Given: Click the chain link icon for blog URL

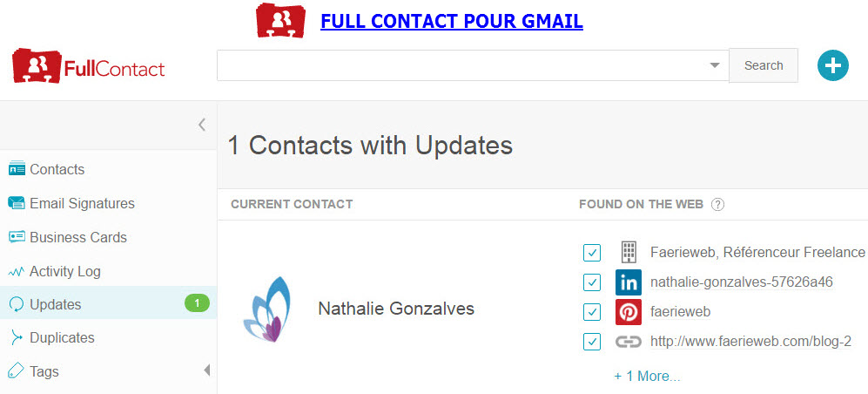Looking at the screenshot, I should click(629, 342).
